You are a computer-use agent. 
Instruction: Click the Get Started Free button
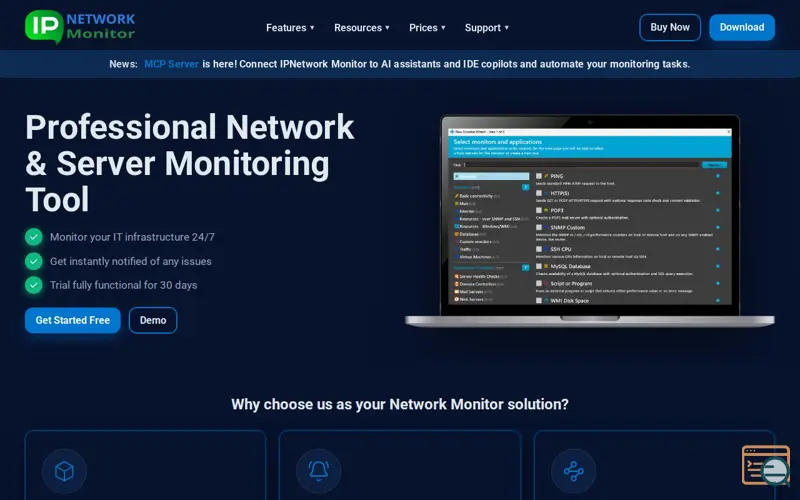pos(72,320)
